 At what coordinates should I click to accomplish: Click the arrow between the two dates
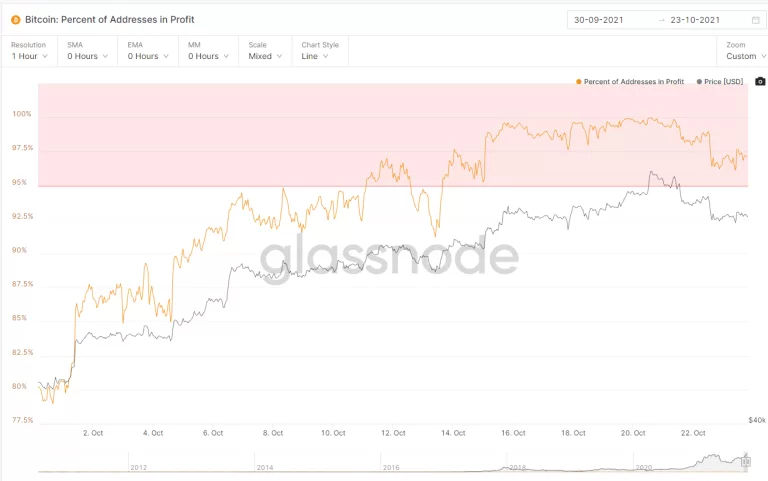(661, 20)
